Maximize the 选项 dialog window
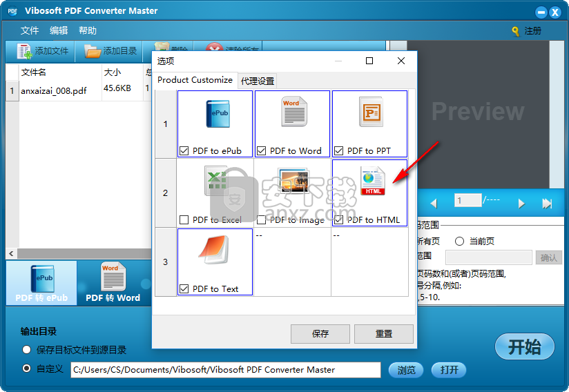Screen dimensions: 569x392 pyautogui.click(x=369, y=61)
